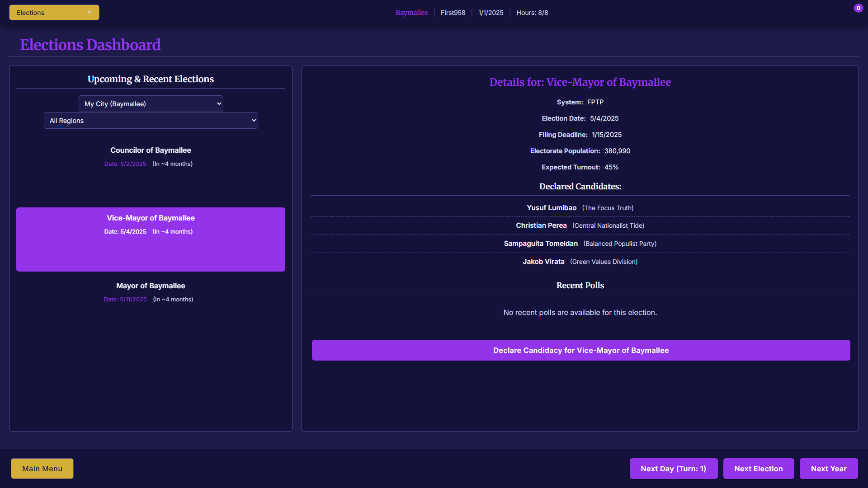Open the Elections navigation dropdown
868x488 pixels.
(x=54, y=13)
